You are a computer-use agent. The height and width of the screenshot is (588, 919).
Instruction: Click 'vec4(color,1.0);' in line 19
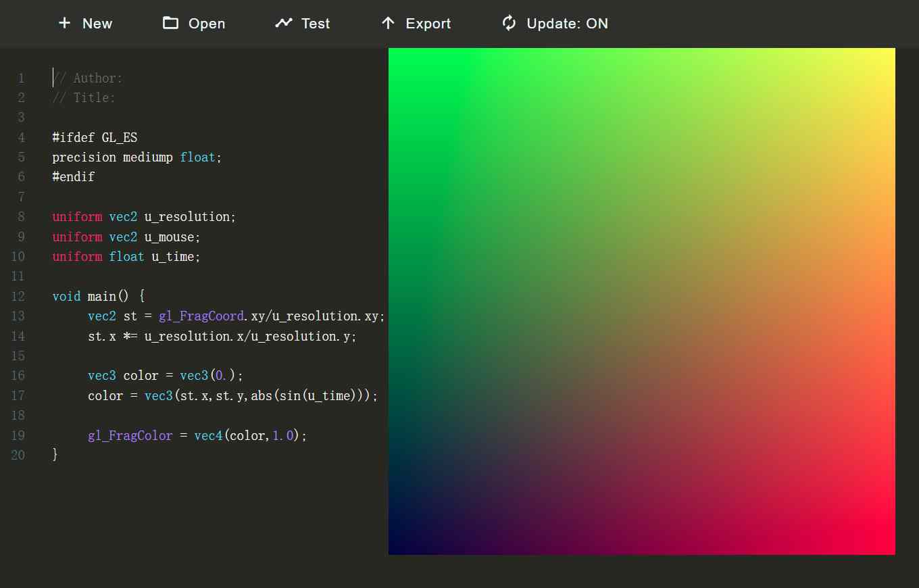coord(251,435)
